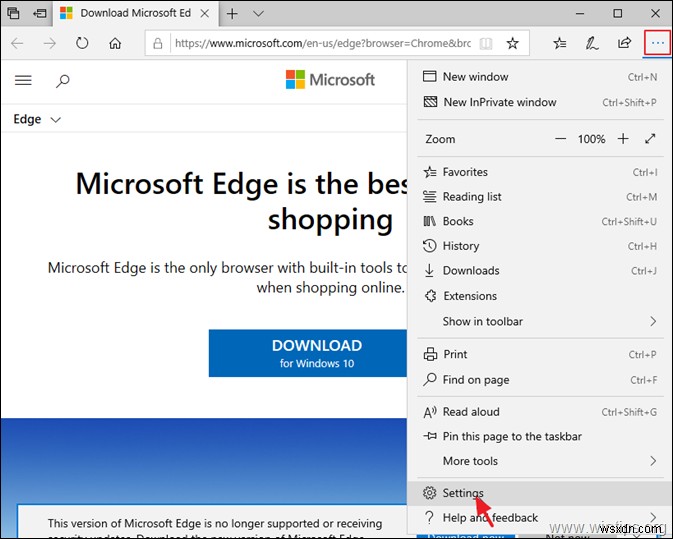Go back to previous page
673x539 pixels.
[17, 43]
